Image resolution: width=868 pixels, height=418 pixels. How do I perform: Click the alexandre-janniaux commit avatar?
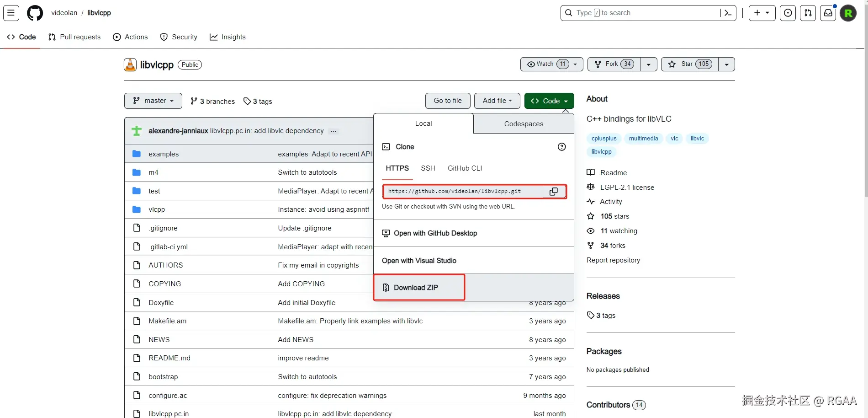point(137,131)
